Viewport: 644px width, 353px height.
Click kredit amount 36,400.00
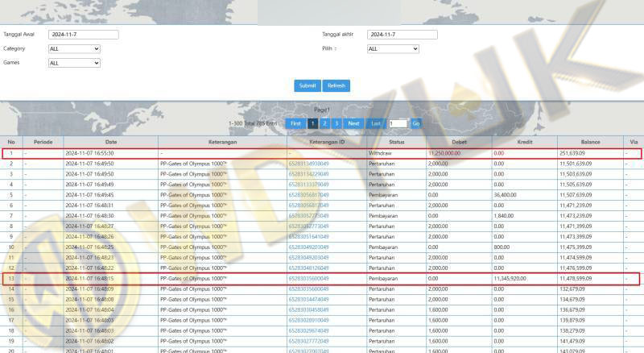coord(505,195)
